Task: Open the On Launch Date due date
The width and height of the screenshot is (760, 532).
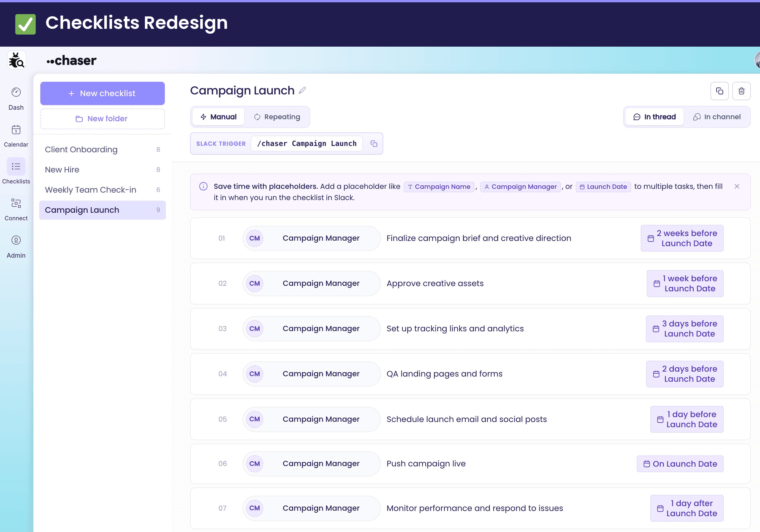Action: point(680,464)
